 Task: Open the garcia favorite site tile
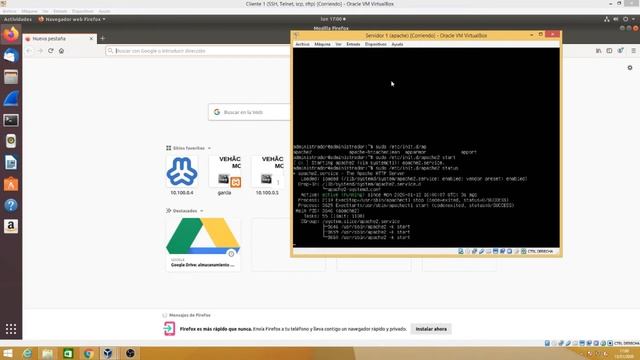[x=224, y=176]
